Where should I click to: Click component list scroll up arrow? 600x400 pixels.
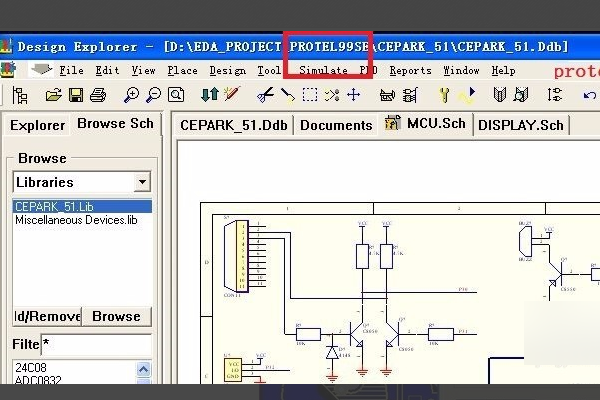(x=143, y=369)
